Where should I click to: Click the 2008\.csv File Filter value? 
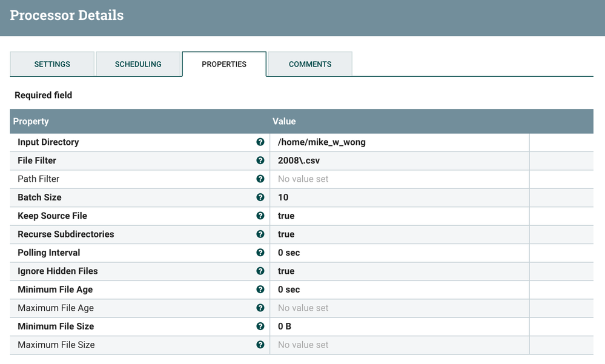coord(399,160)
